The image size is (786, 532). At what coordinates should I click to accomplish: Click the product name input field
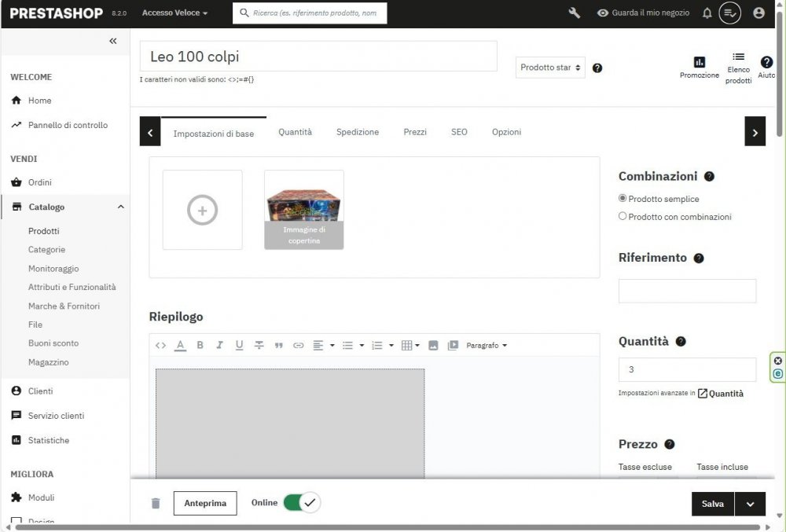(319, 56)
